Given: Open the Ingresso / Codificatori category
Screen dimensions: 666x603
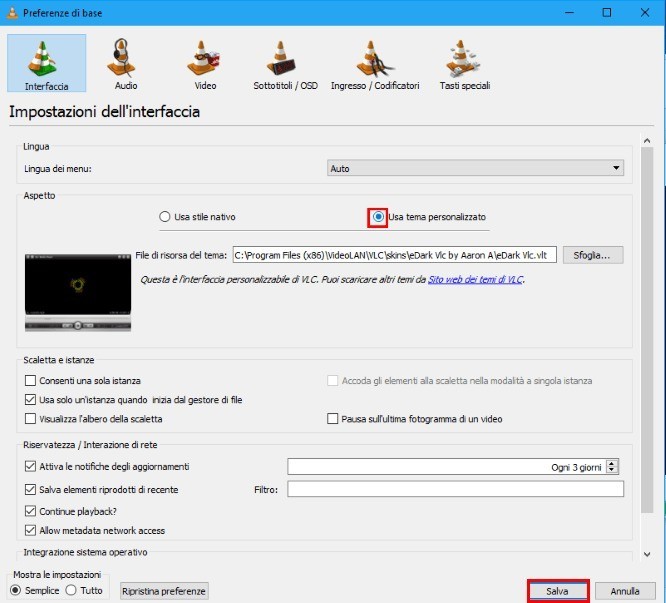Looking at the screenshot, I should [x=374, y=62].
